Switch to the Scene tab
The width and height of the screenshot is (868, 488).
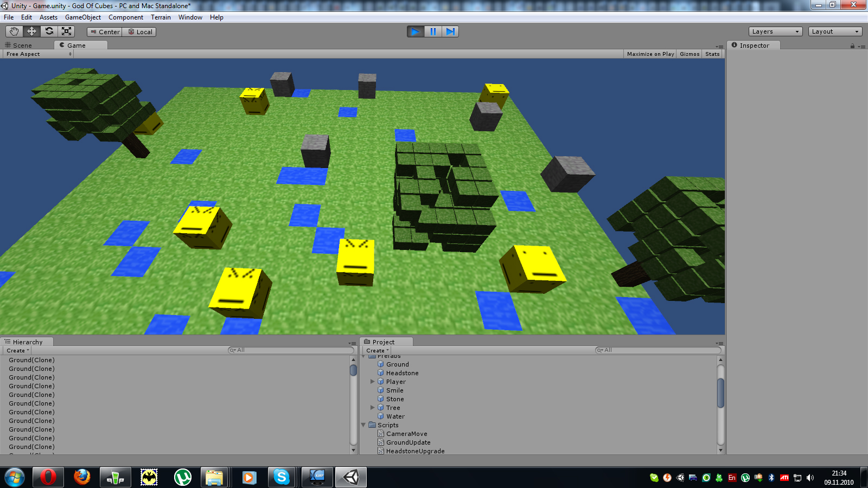(x=22, y=46)
